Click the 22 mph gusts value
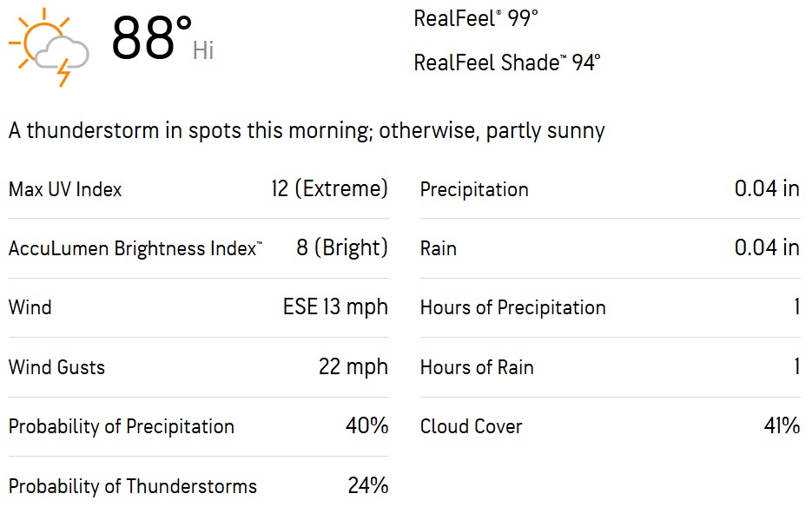Viewport: 812px width, 507px height. (x=353, y=366)
